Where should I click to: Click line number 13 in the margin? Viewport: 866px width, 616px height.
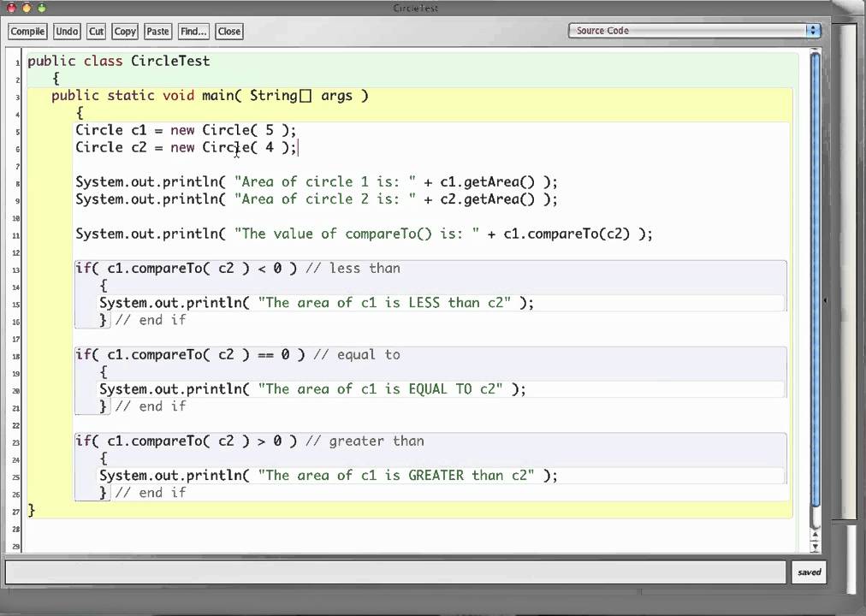pyautogui.click(x=16, y=269)
